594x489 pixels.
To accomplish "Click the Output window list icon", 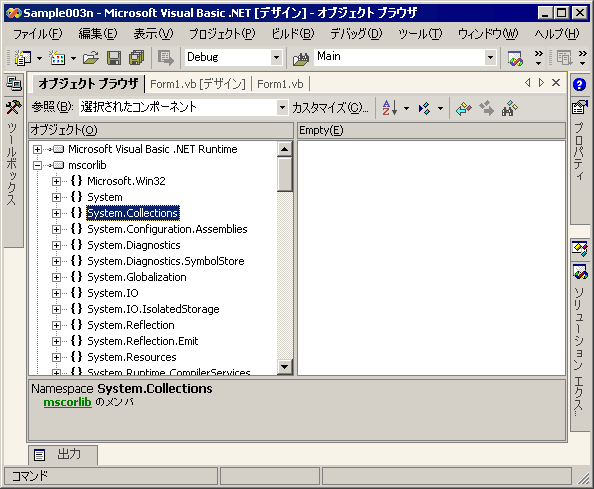I will [x=39, y=455].
